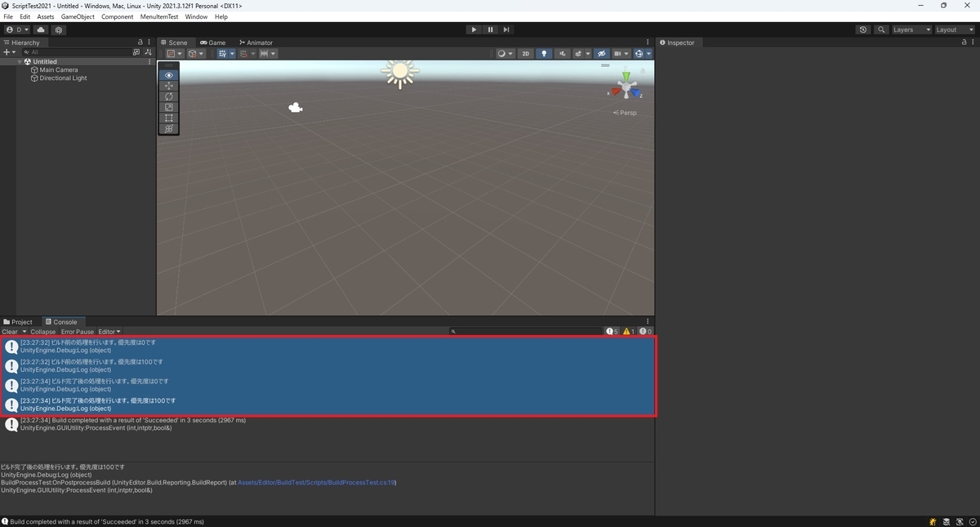Open the Layout dropdown
Viewport: 980px width, 527px height.
click(955, 29)
